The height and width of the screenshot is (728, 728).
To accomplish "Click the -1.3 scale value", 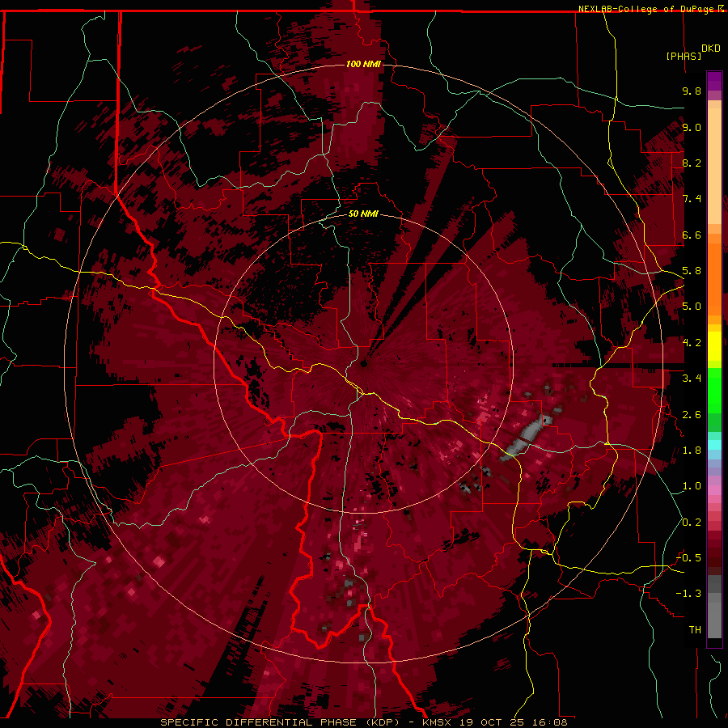I will [688, 594].
